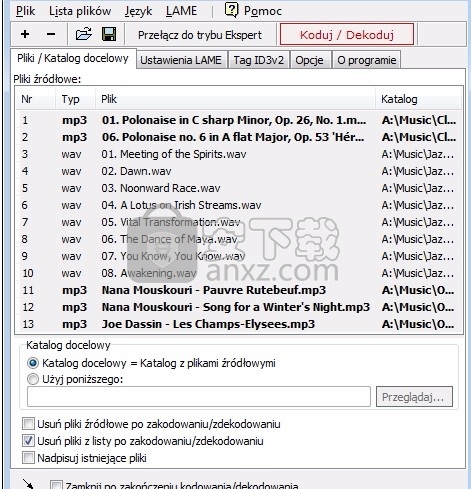Select 'Katalog docelowy = Katalog z plikami źródłowymi' option
Image resolution: width=471 pixels, height=489 pixels.
pos(33,363)
